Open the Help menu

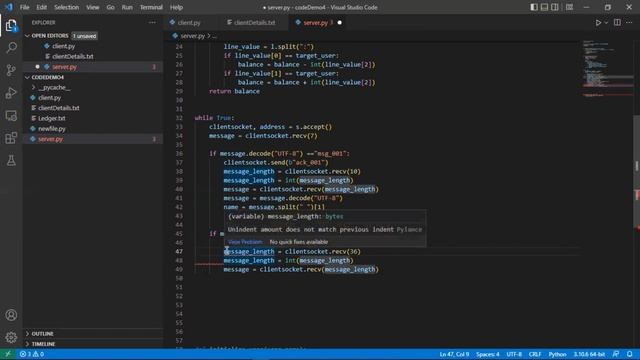coord(176,7)
